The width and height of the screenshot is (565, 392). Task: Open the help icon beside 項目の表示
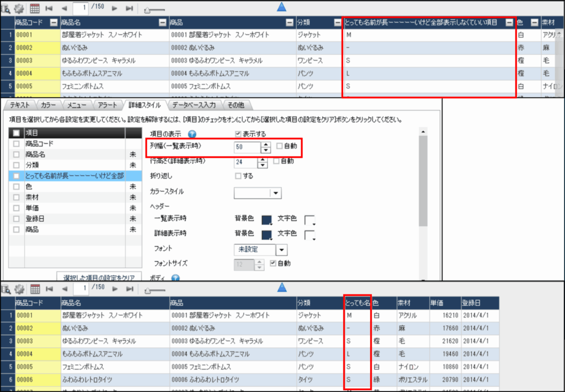[193, 133]
